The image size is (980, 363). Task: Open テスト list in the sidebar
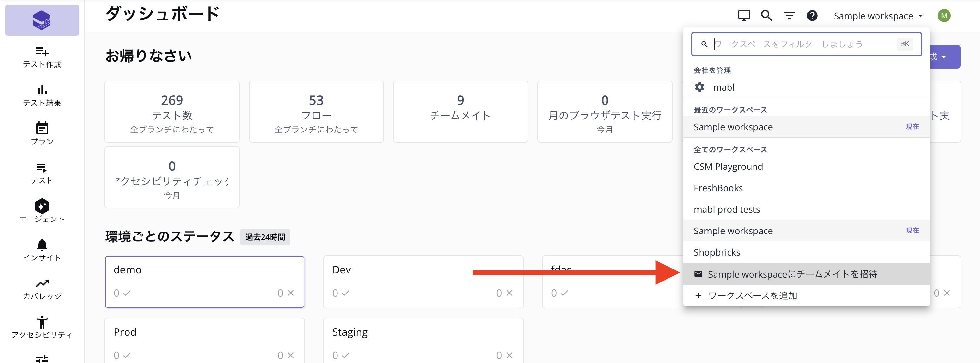click(x=42, y=173)
